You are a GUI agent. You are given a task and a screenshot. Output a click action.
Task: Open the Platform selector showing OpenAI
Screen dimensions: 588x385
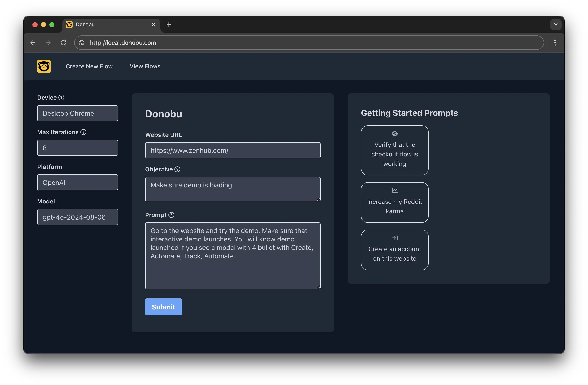77,182
